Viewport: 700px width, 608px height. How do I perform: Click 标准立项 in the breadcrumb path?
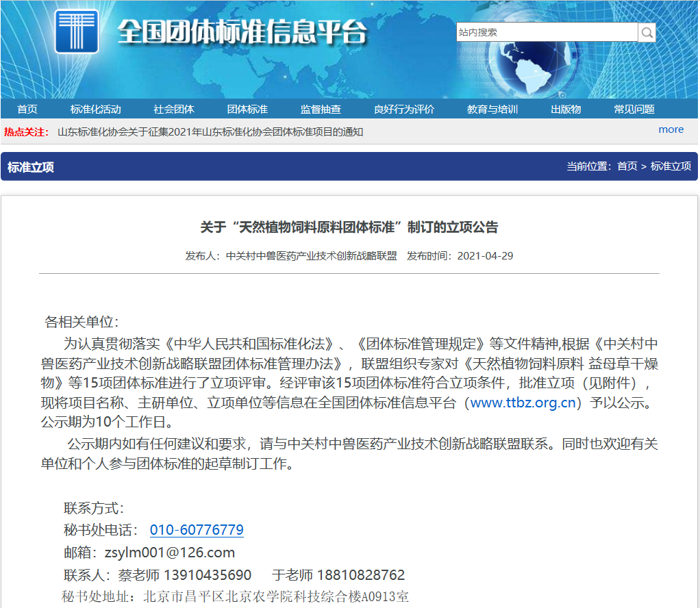pos(671,166)
